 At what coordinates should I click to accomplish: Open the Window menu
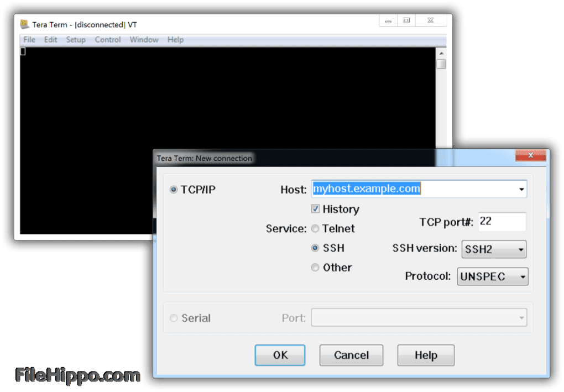(x=144, y=39)
